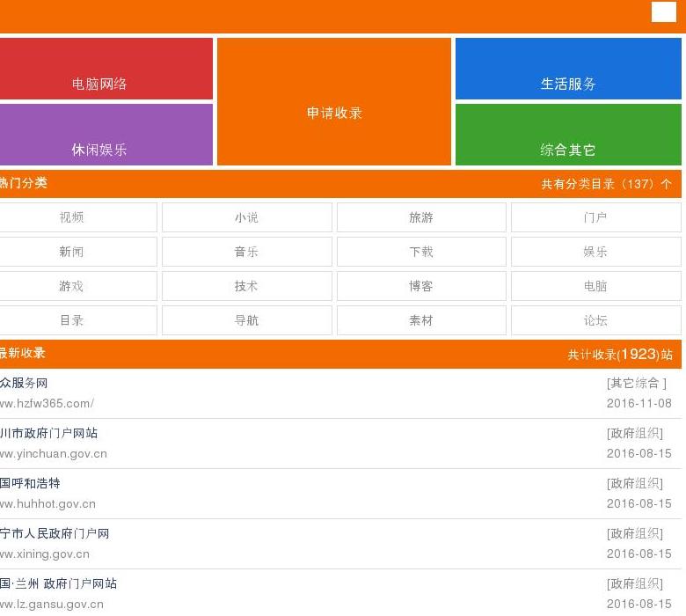Select the 素材 category
686x616 pixels.
421,320
